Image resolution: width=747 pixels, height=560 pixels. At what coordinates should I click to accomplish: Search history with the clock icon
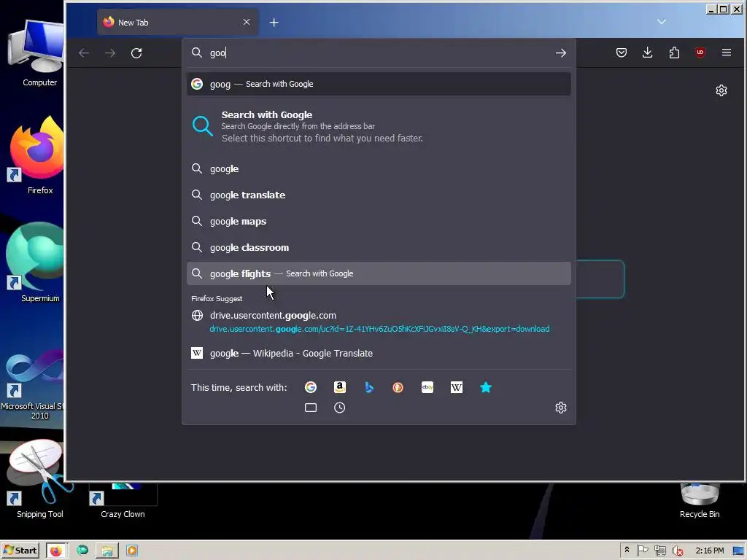click(340, 408)
